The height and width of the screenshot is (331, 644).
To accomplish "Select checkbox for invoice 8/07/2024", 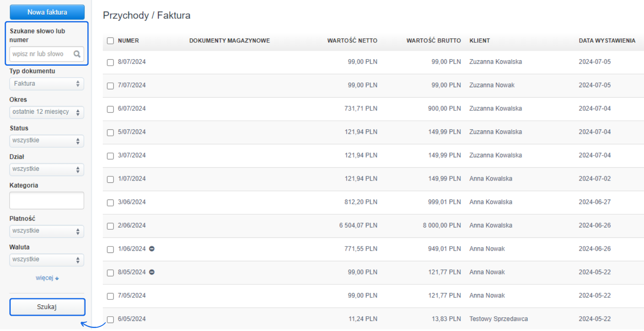I will pos(110,63).
